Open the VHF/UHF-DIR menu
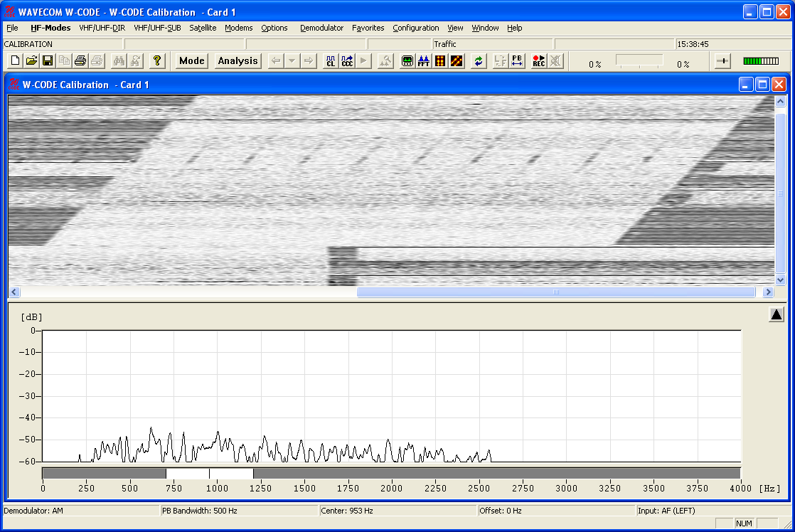795x532 pixels. point(102,28)
